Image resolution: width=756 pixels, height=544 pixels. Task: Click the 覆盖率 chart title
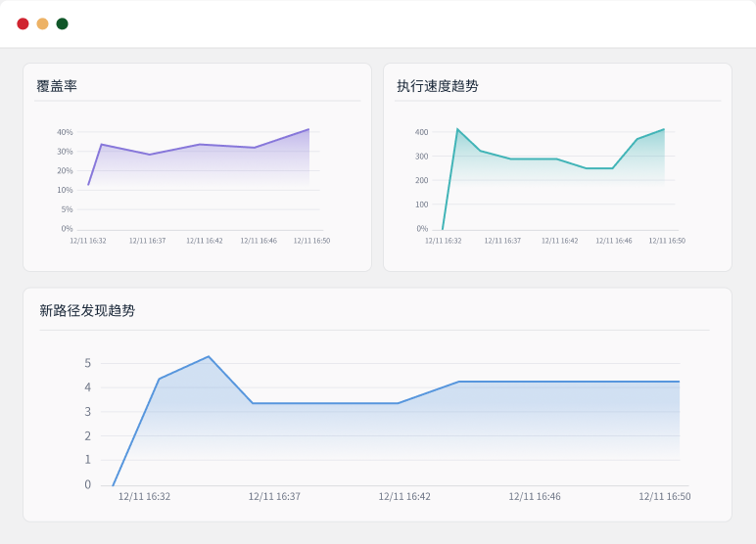57,86
